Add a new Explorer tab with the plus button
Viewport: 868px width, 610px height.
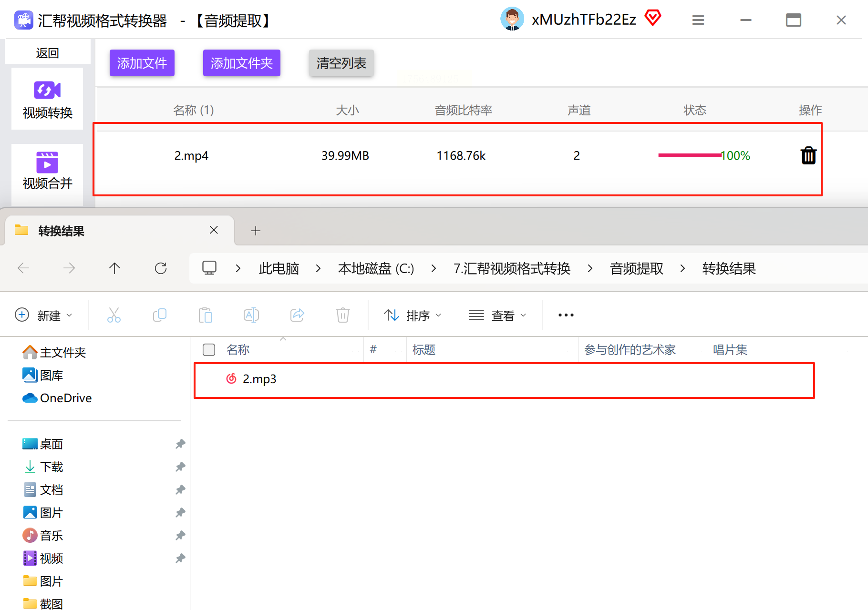click(256, 231)
